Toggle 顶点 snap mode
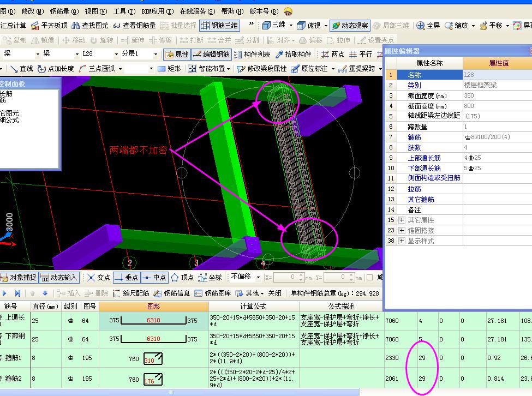Viewport: 532px width, 396px height. [182, 278]
